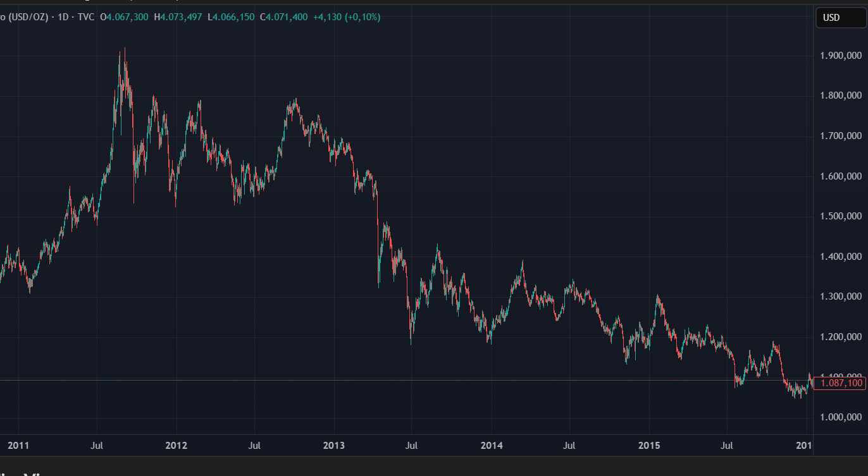Click the +4,130 (+0,10%) change value

(347, 17)
